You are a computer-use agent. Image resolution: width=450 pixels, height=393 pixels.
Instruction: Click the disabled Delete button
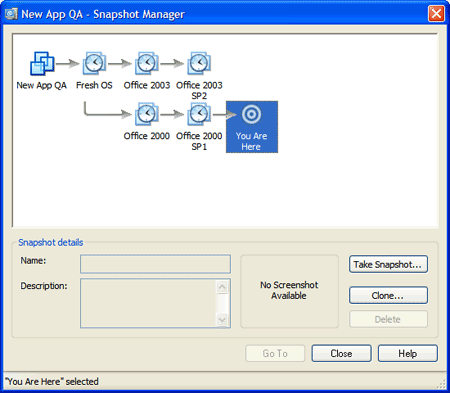pos(388,319)
